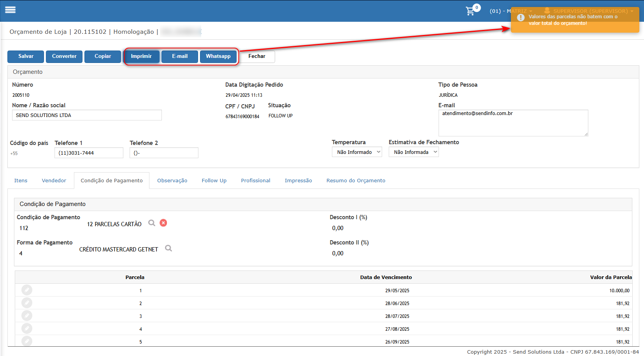The image size is (644, 356).
Task: Click the Imprimir button
Action: (141, 56)
